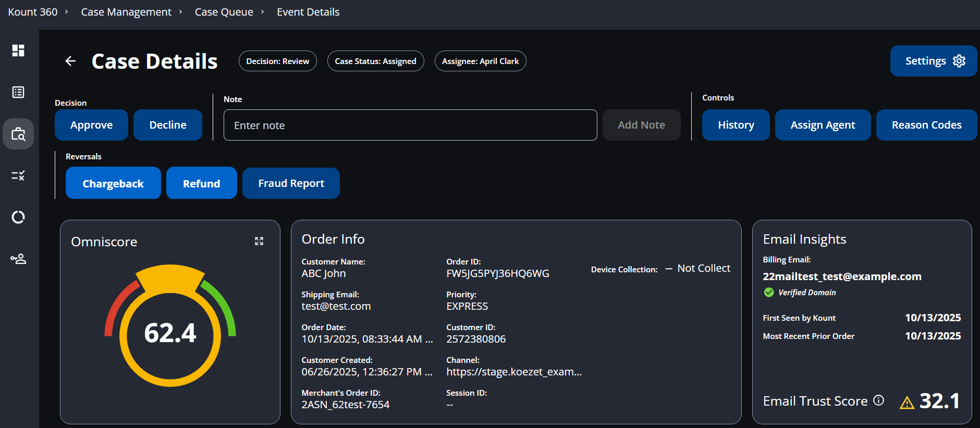
Task: Expand the Omniscore panel
Action: pyautogui.click(x=259, y=241)
